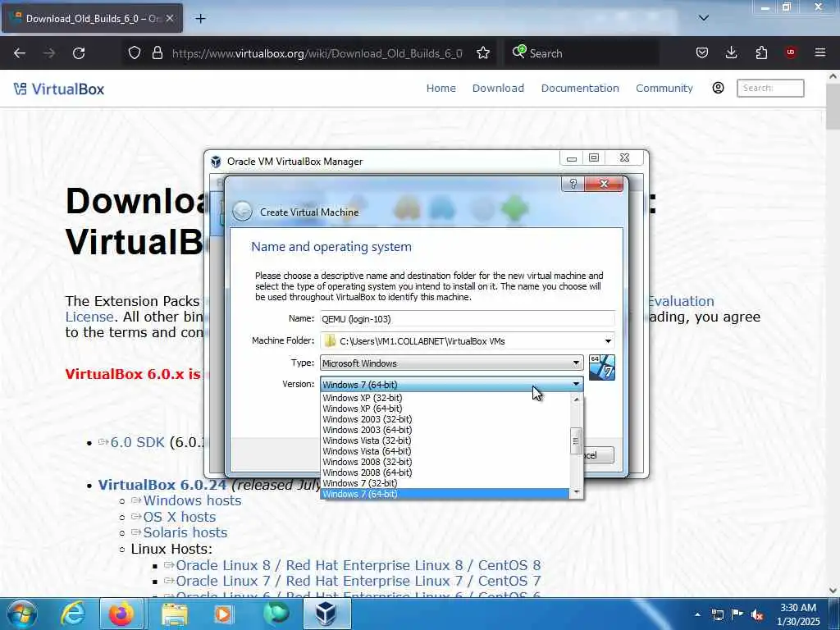The height and width of the screenshot is (630, 840).
Task: Open the Download menu on VirtualBox site
Action: click(498, 88)
